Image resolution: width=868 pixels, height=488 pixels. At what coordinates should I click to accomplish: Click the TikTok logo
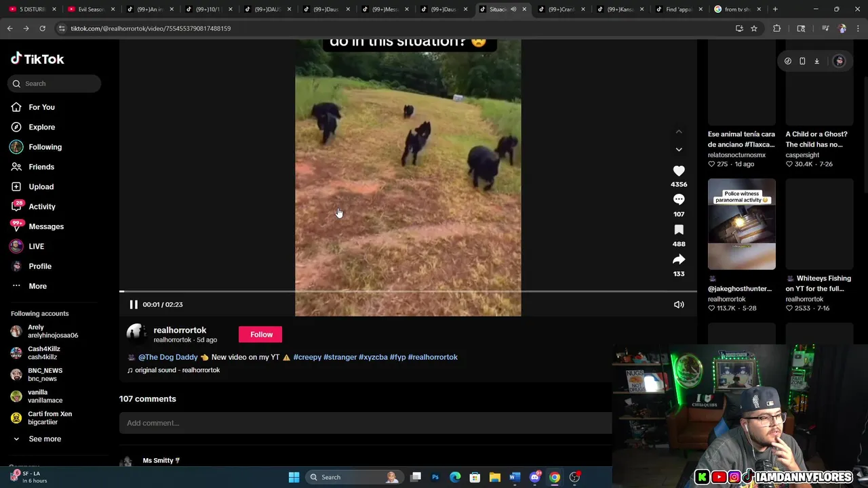click(37, 59)
